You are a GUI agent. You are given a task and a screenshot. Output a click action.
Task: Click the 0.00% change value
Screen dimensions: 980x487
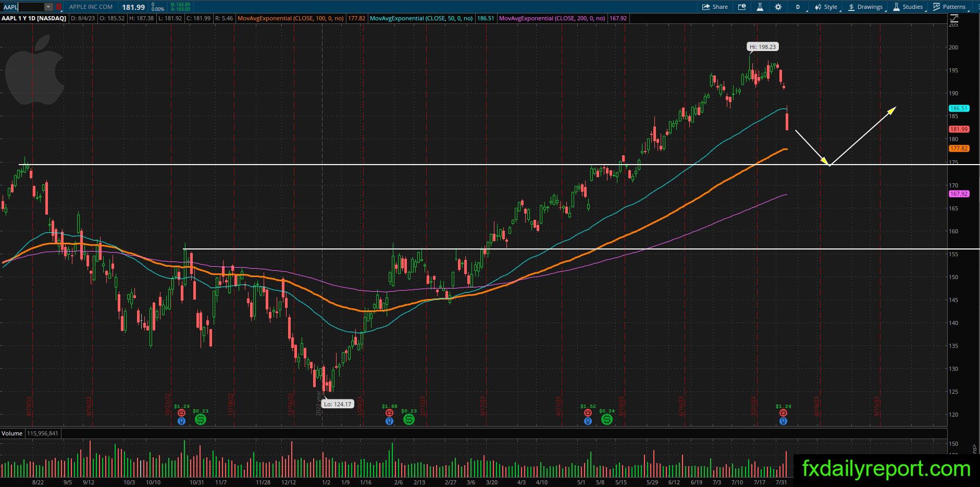click(x=157, y=9)
